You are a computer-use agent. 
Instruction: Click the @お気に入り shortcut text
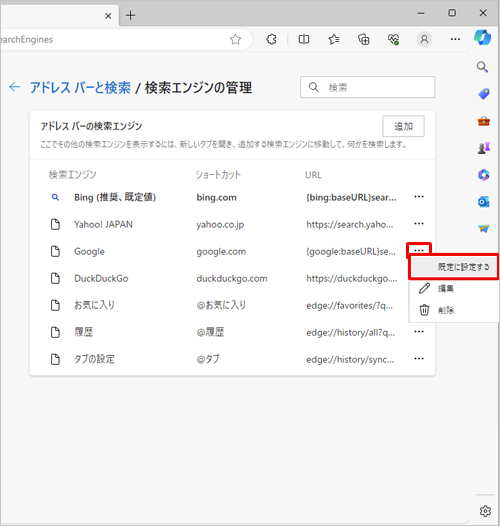tap(221, 305)
